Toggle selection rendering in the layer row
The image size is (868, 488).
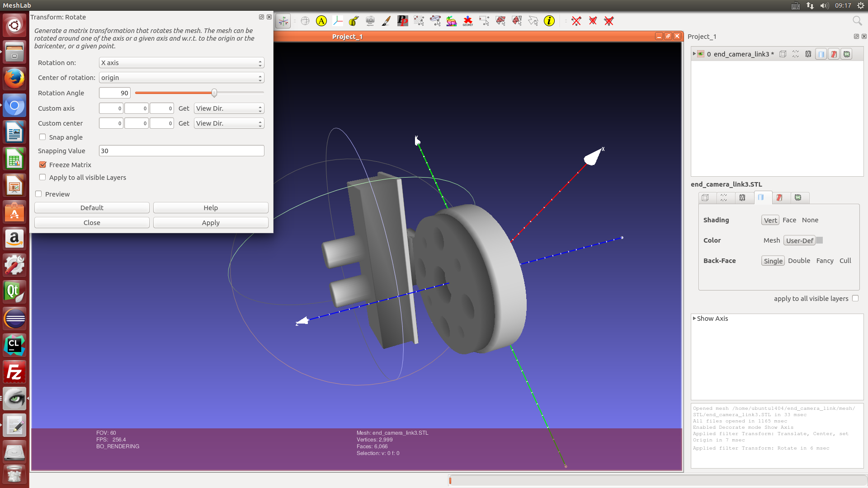coord(834,54)
